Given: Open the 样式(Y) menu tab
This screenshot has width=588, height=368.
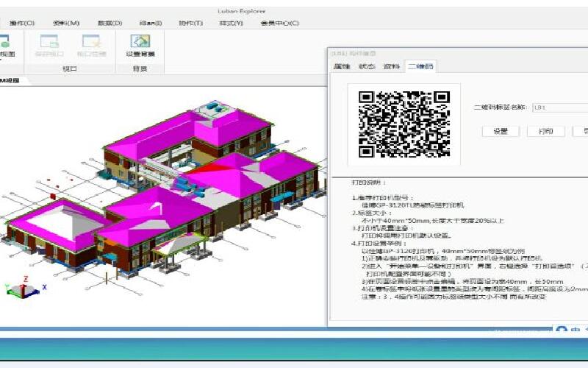Looking at the screenshot, I should [231, 23].
